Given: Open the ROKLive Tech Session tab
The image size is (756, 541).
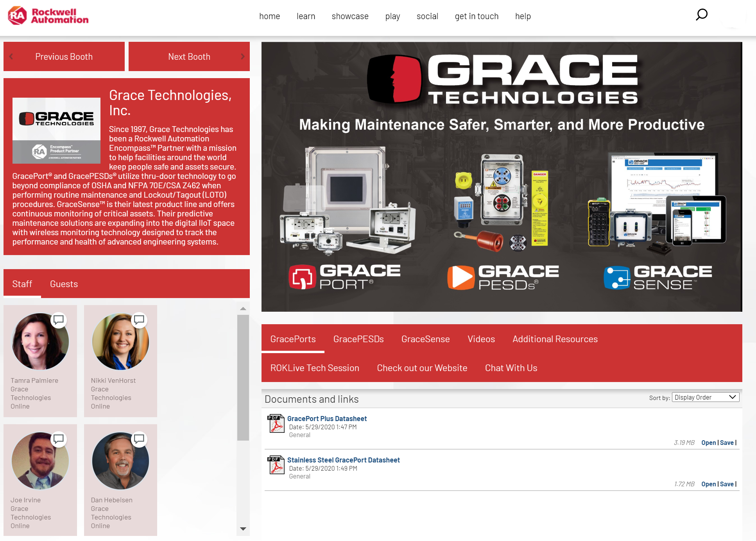Looking at the screenshot, I should [x=315, y=368].
